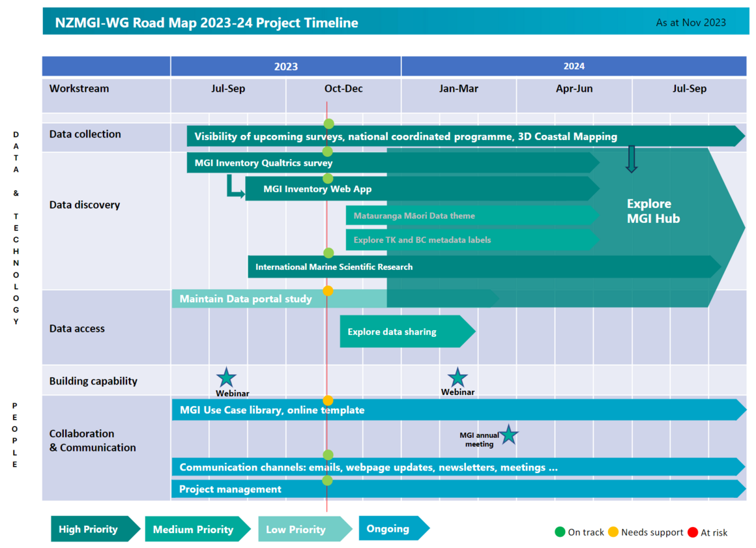Image resolution: width=756 pixels, height=548 pixels.
Task: Click orange status dot on MGI Use Case library
Action: (328, 401)
